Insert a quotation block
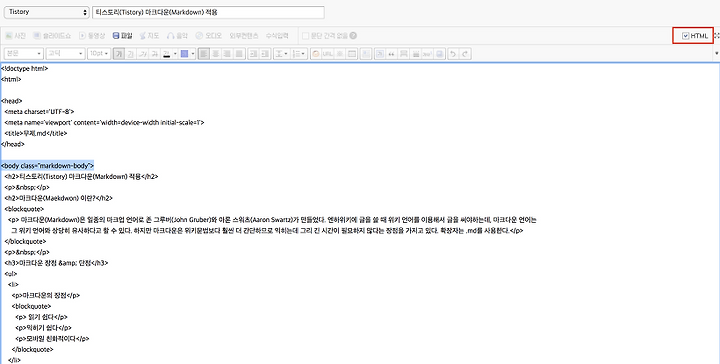 click(x=392, y=54)
